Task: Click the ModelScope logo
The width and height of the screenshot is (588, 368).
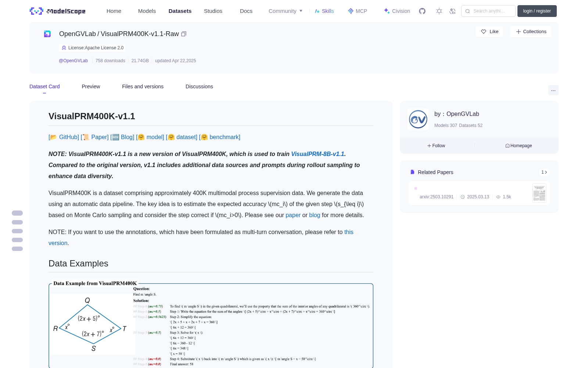Action: pos(58,11)
